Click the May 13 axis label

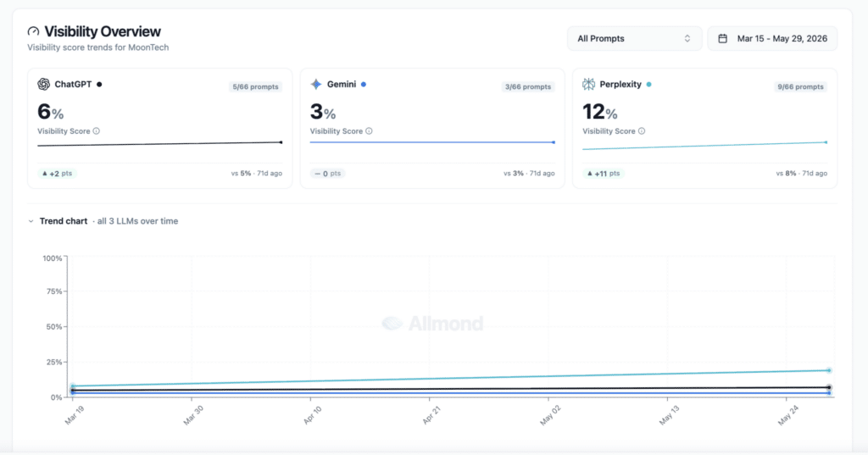click(x=669, y=415)
